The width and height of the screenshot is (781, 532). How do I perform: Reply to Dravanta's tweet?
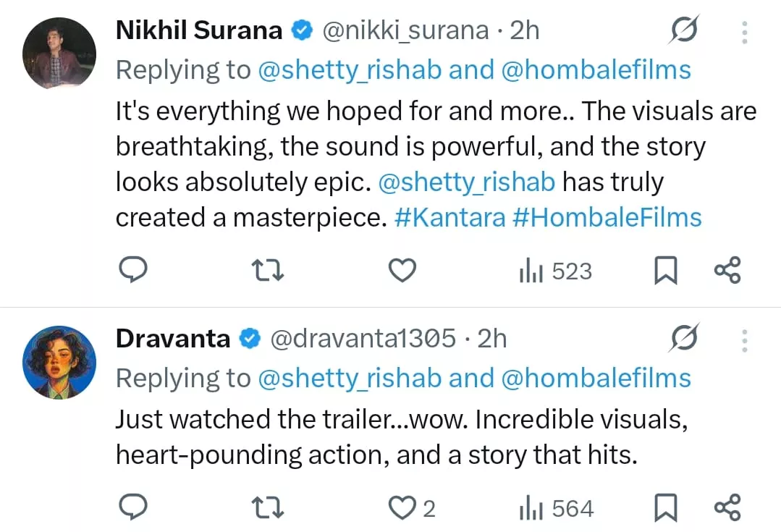[132, 508]
